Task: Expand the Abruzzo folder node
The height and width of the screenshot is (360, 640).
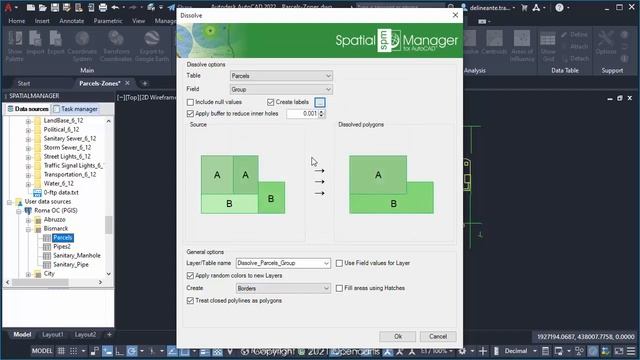Action: tap(28, 220)
